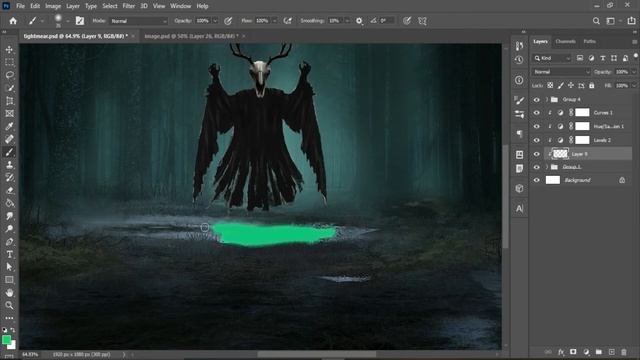This screenshot has width=640, height=360.
Task: Select the Spot Healing Brush tool
Action: coord(9,139)
